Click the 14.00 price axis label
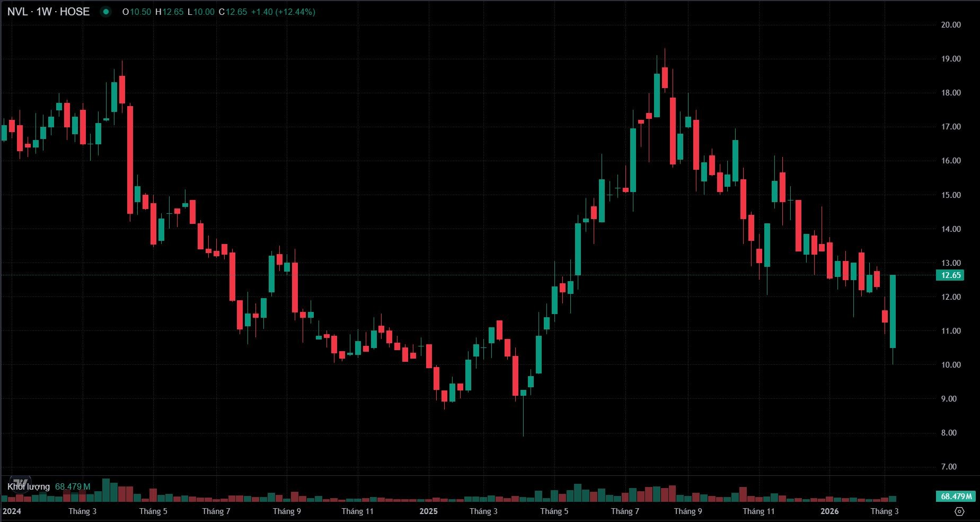980x522 pixels. point(951,229)
